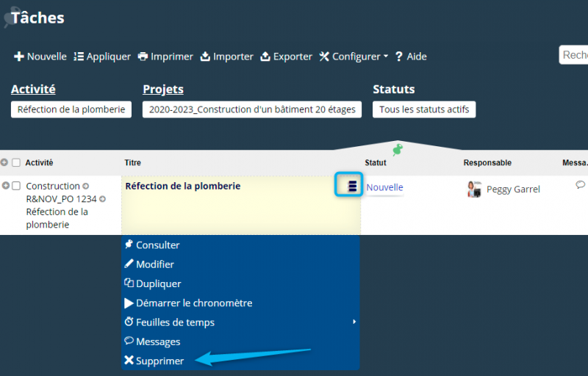This screenshot has height=376, width=588.
Task: Click the Importer toolbar icon
Action: [206, 57]
